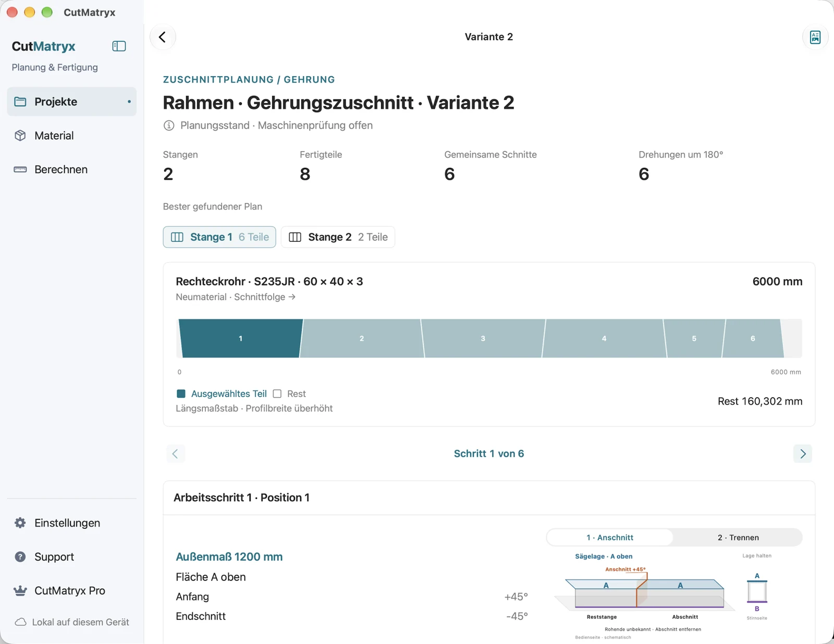Select bar segment 4

[604, 338]
